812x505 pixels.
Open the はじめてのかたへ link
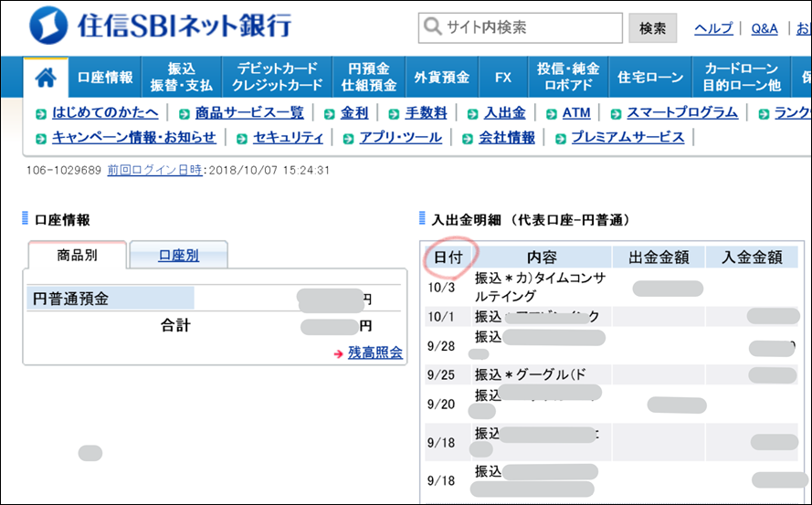point(105,112)
